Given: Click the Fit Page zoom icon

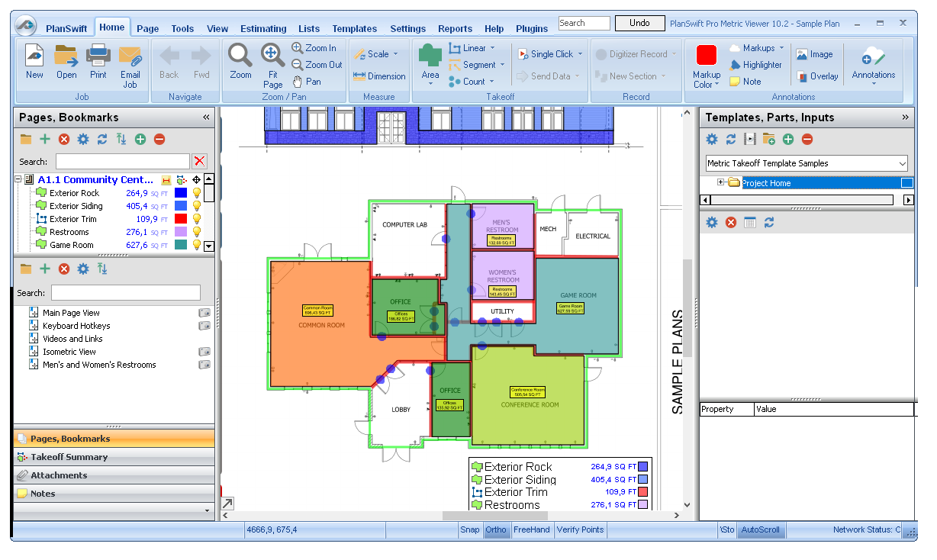Looking at the screenshot, I should pos(272,55).
